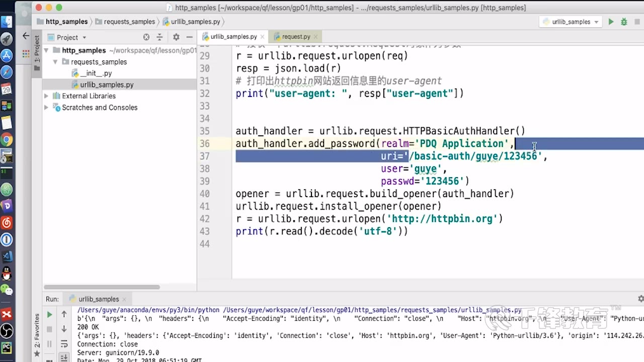Hide the Project panel with the minus icon
This screenshot has width=644, height=362.
pyautogui.click(x=189, y=37)
